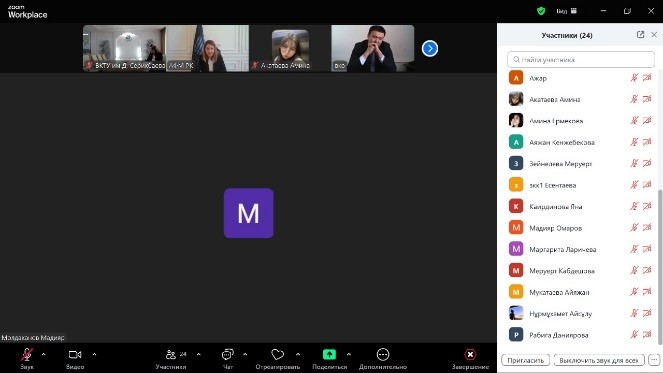Open the Вид view menu

(567, 11)
